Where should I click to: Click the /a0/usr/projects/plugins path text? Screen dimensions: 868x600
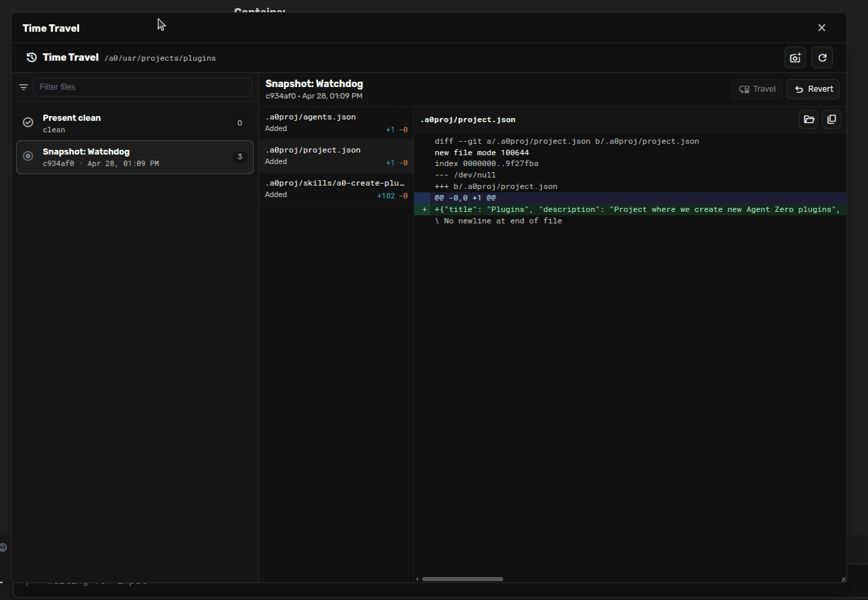point(160,58)
